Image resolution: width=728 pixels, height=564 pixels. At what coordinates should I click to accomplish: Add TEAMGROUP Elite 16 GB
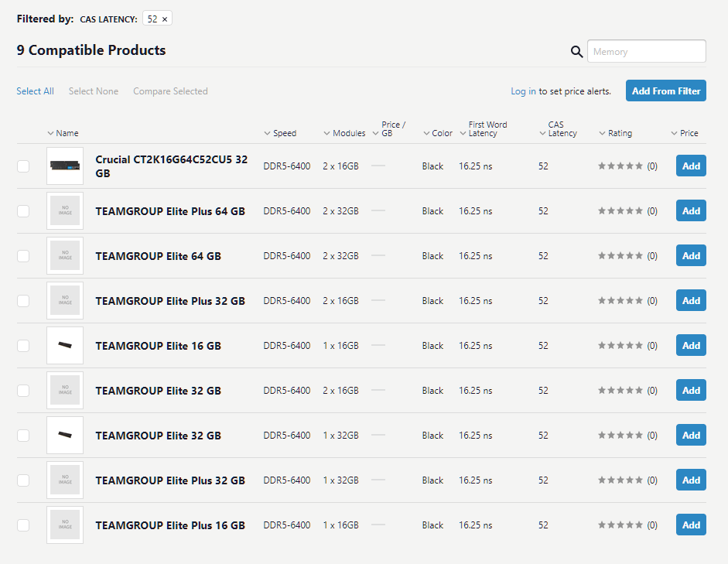coord(691,345)
